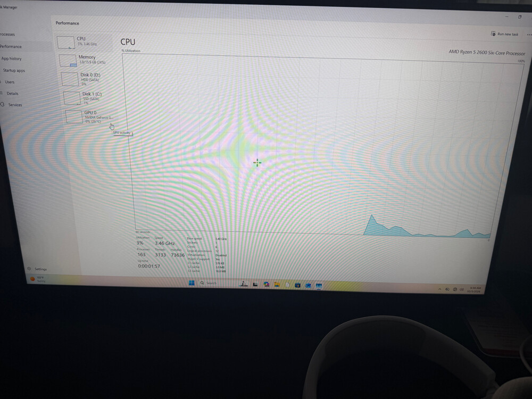Open the clock and date flyout
The image size is (532, 399).
[474, 290]
